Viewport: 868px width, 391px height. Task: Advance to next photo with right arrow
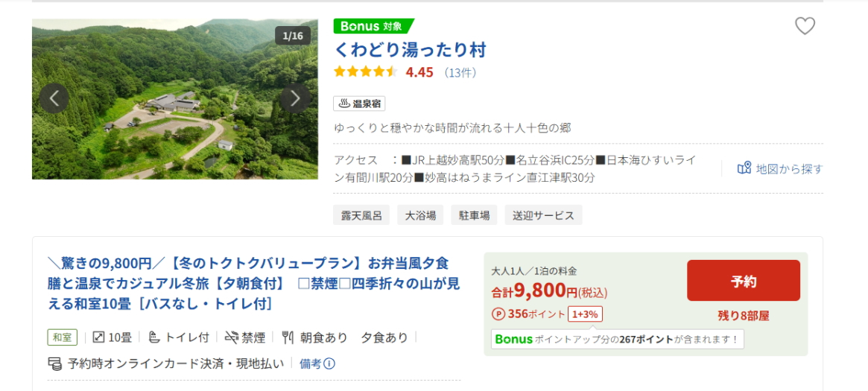tap(295, 98)
